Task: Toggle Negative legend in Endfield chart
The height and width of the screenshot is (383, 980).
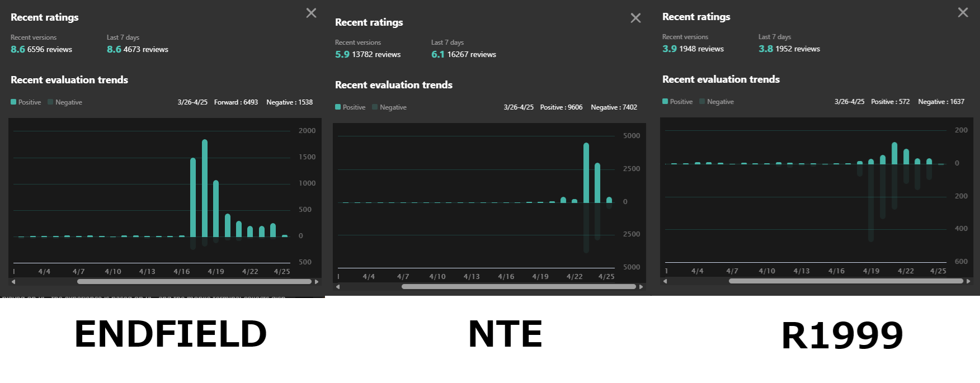Action: click(x=65, y=102)
